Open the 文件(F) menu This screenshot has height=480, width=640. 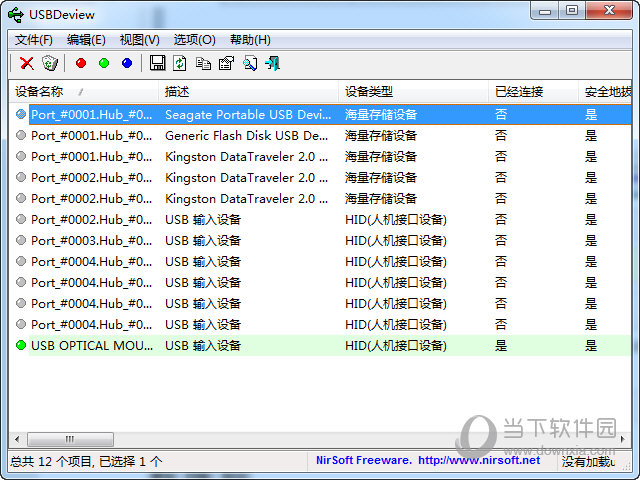coord(34,40)
